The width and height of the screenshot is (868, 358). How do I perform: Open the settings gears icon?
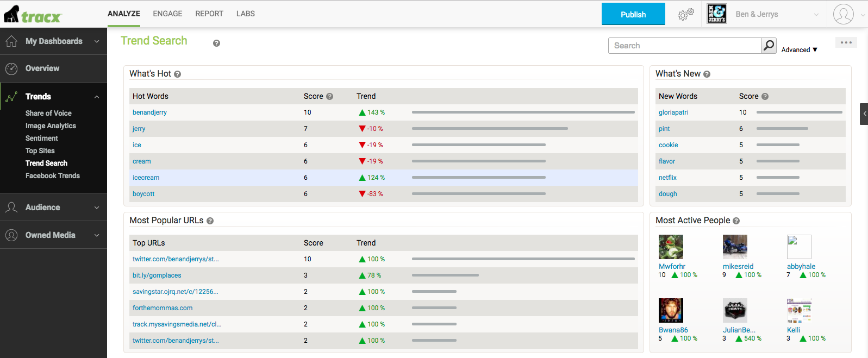(x=686, y=14)
